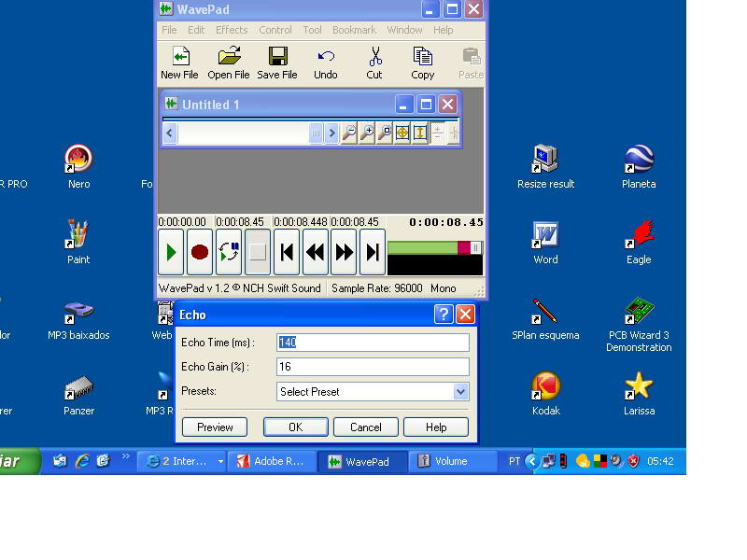Screen dimensions: 747x560
Task: Undo last action with Undo icon
Action: click(x=326, y=63)
